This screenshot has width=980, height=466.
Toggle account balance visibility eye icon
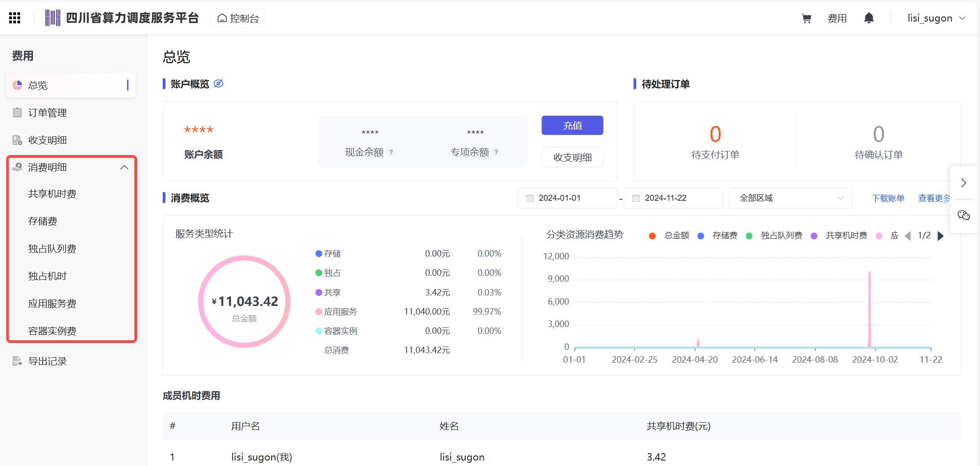tap(218, 83)
